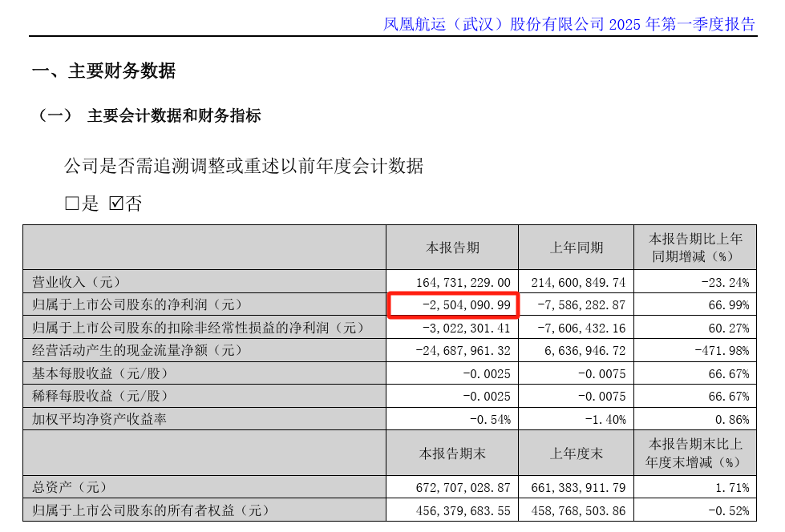Click column header 上年度末

tap(577, 453)
